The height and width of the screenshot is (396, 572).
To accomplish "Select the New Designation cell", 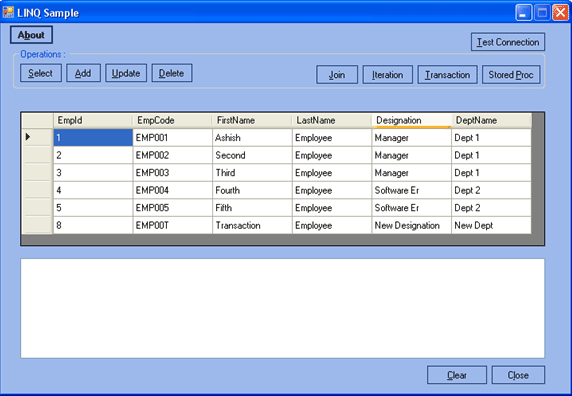I will [x=411, y=225].
